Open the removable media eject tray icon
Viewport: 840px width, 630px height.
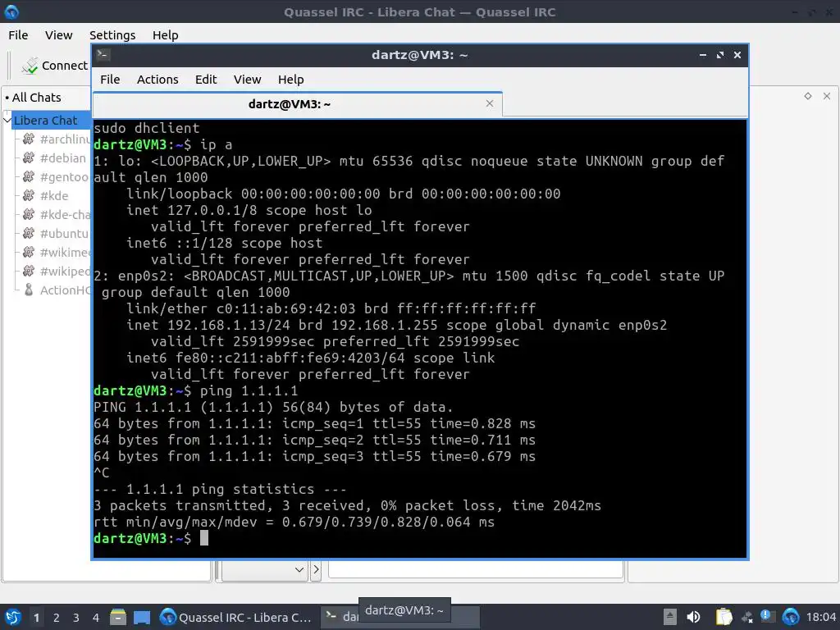(x=669, y=617)
